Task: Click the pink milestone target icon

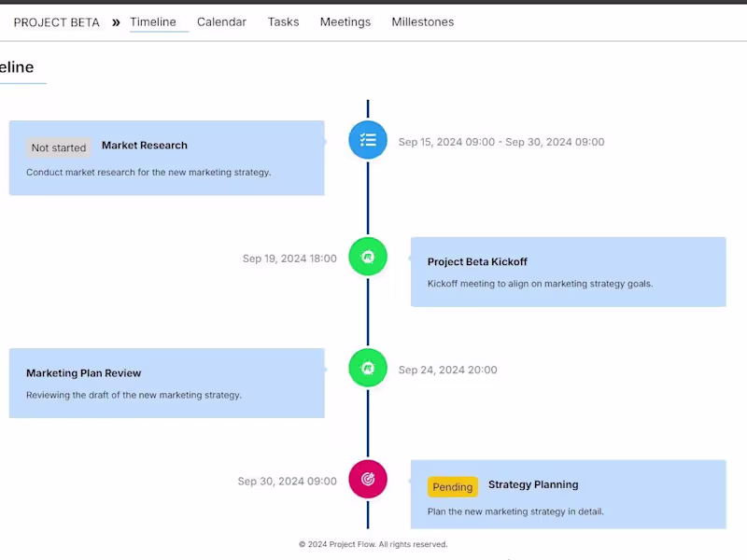Action: 368,479
